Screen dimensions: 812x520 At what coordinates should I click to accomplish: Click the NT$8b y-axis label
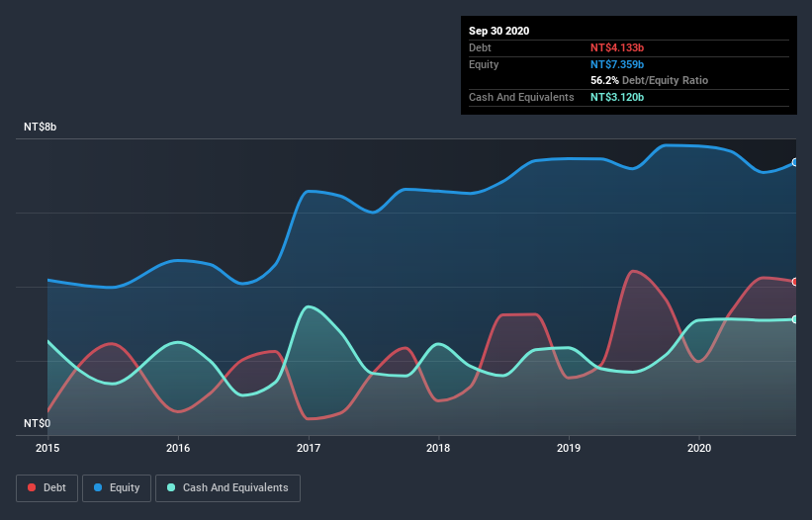coord(40,128)
